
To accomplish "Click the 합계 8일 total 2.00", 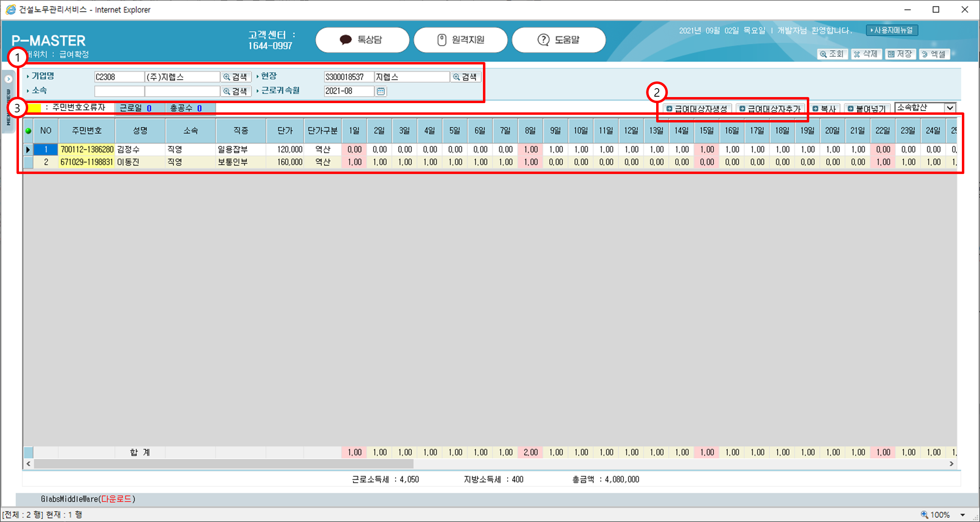I will pos(530,453).
